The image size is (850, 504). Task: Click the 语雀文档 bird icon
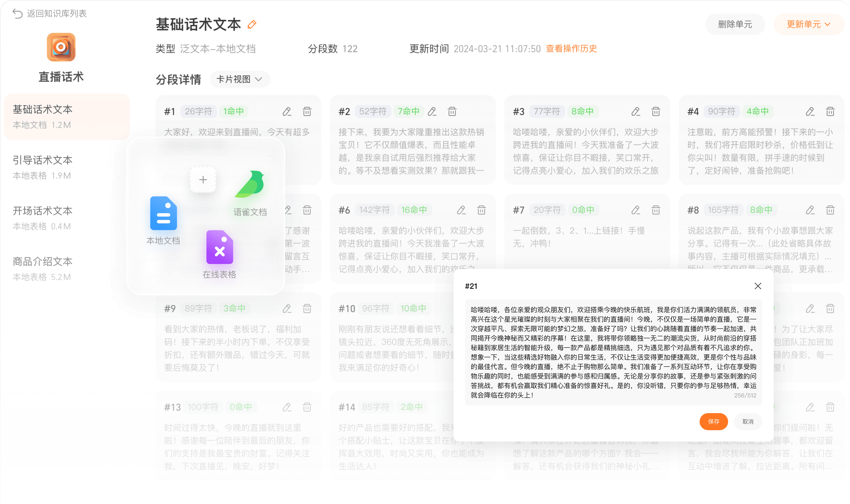[250, 184]
